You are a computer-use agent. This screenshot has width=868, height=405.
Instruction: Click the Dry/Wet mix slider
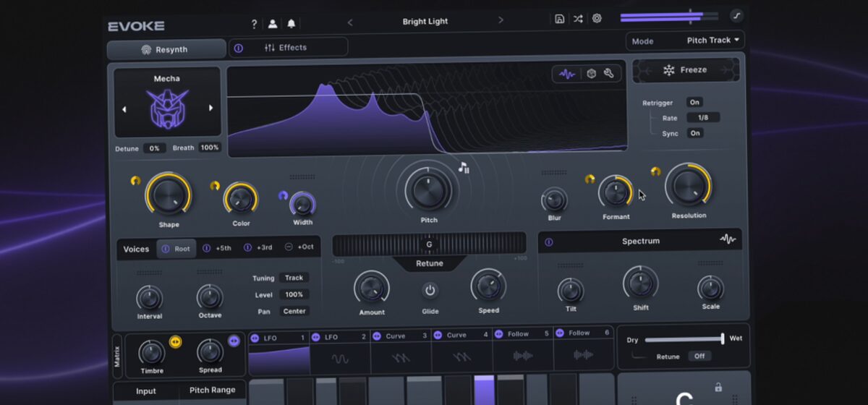coord(684,339)
